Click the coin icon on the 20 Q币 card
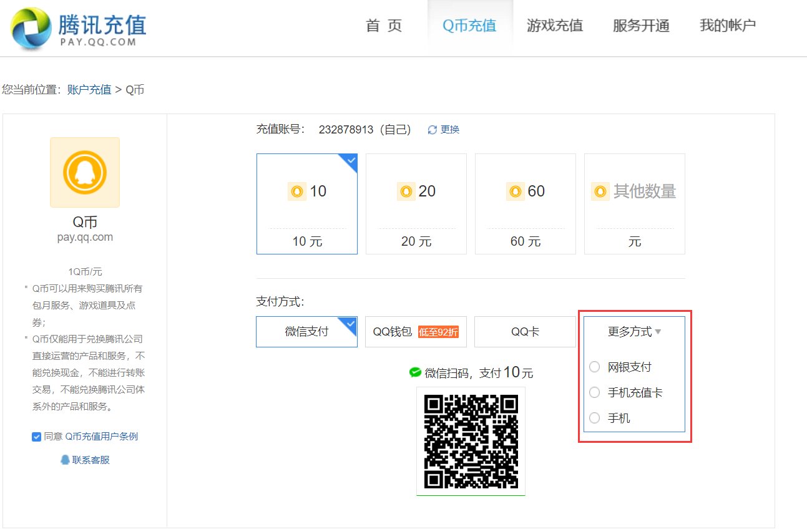Screen dimensions: 807x532 coord(406,191)
